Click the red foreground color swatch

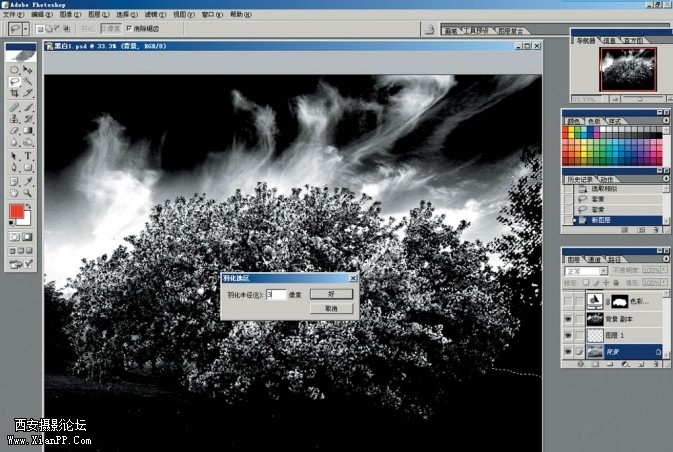pos(16,211)
